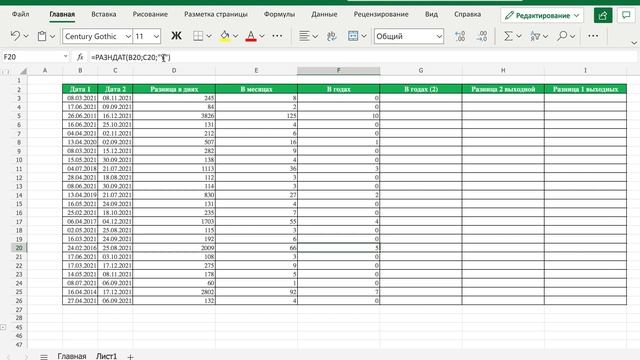Click the Undo icon

tap(15, 36)
